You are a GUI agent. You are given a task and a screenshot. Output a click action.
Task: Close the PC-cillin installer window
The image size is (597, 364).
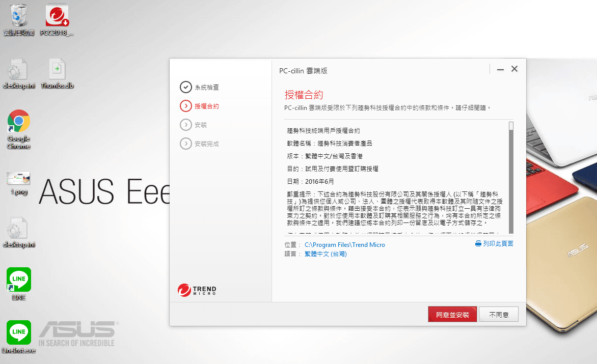click(x=514, y=69)
